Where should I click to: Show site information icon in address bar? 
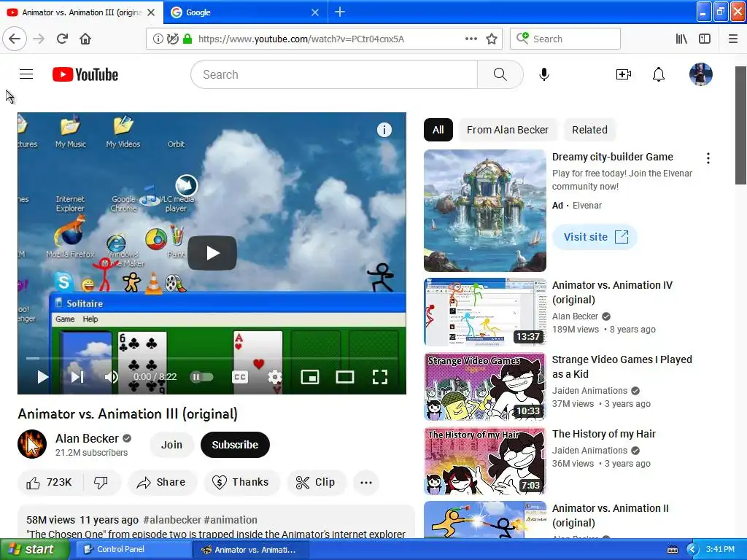pyautogui.click(x=158, y=39)
